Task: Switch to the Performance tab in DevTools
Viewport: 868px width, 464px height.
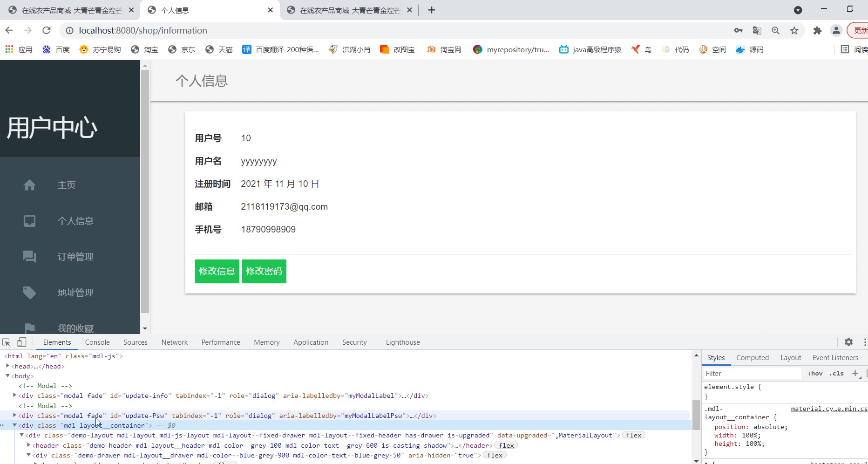Action: tap(221, 342)
